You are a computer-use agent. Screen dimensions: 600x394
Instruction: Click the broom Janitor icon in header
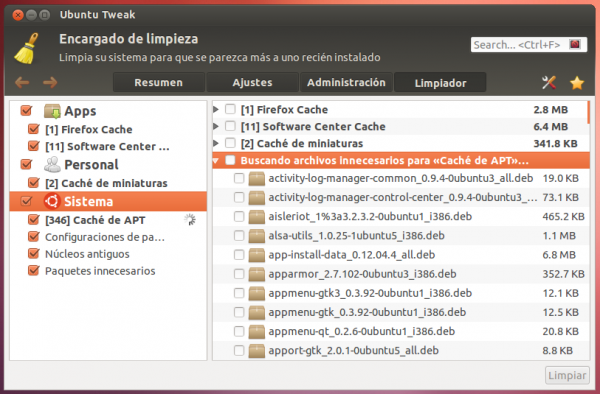pyautogui.click(x=27, y=48)
